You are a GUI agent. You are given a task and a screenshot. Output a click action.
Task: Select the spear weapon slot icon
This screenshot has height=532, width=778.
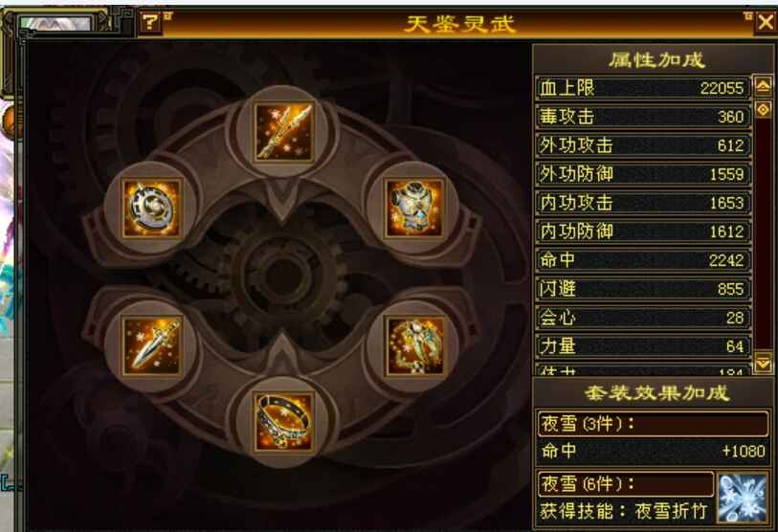283,132
